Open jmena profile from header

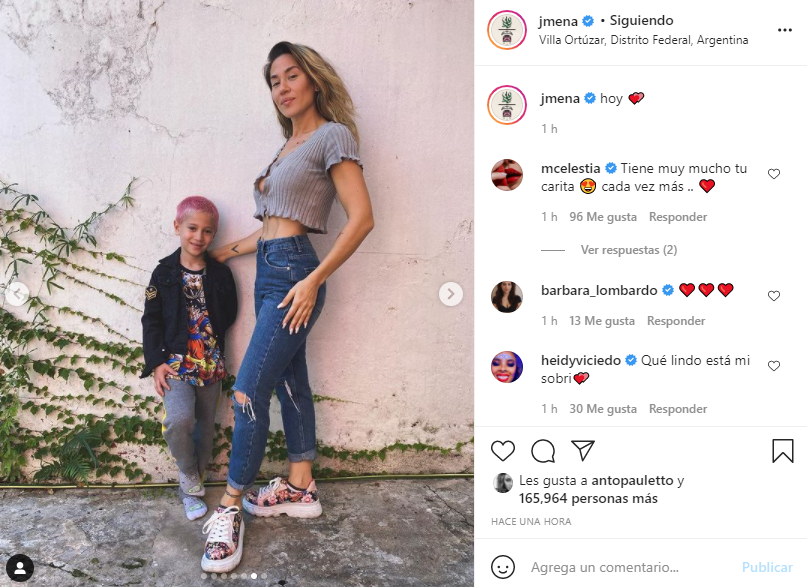(558, 21)
